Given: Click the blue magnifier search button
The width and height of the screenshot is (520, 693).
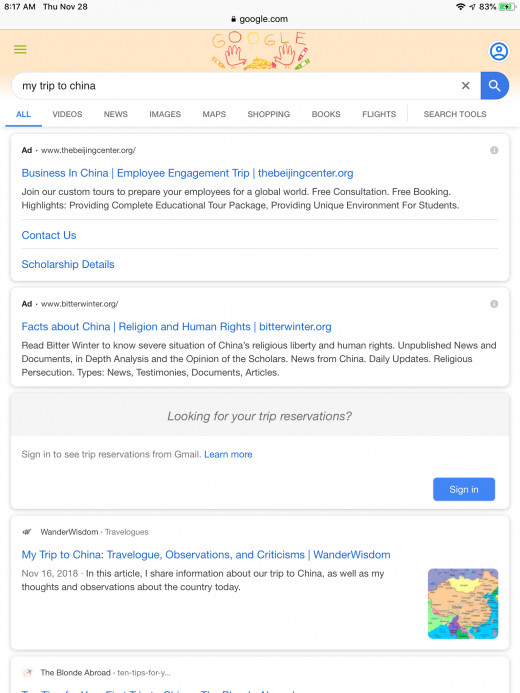Looking at the screenshot, I should [x=494, y=86].
